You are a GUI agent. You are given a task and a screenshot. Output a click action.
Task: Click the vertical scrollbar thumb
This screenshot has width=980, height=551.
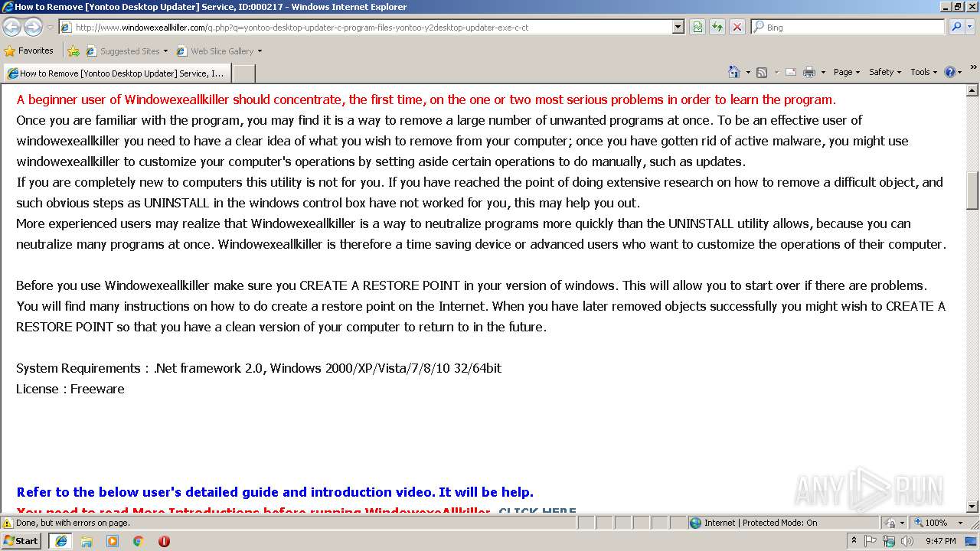(x=972, y=191)
